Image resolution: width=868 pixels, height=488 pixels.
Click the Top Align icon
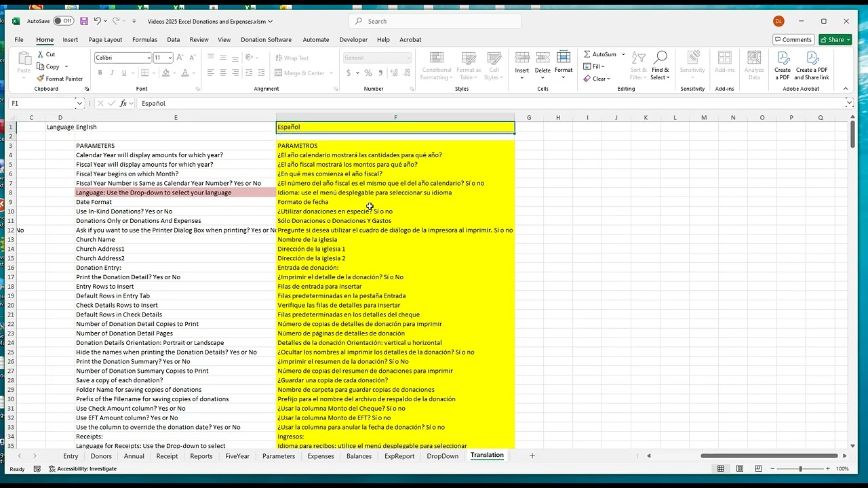coord(211,58)
